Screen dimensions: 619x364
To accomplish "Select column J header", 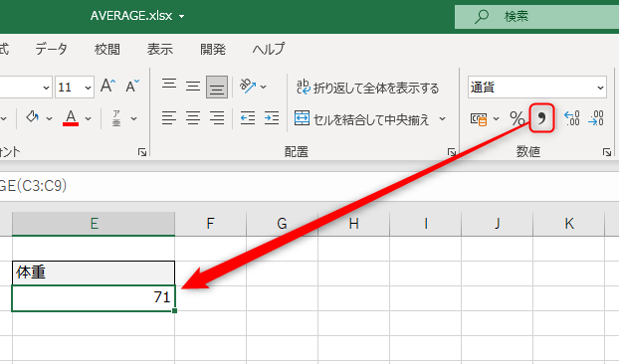I will [497, 224].
